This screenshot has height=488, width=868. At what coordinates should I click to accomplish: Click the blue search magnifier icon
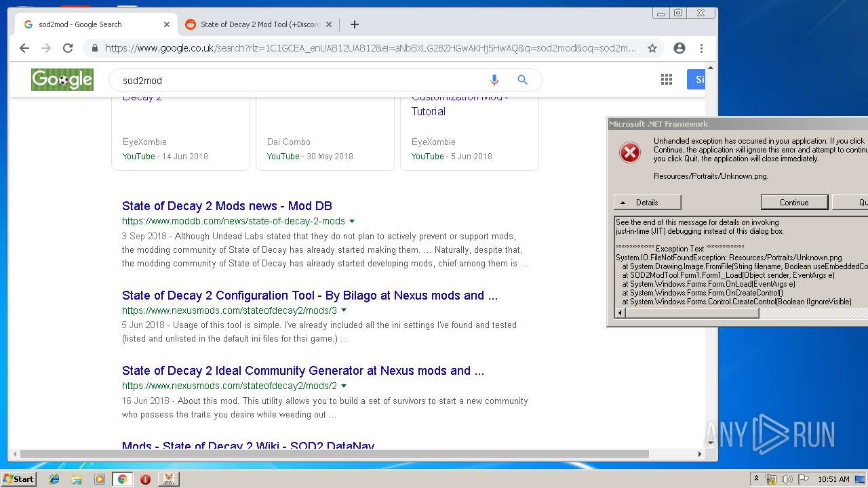[x=522, y=80]
